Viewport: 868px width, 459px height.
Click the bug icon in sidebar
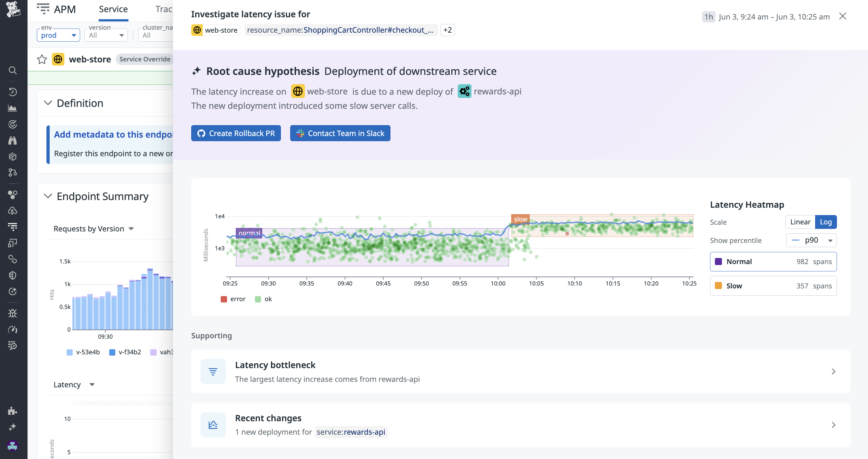pyautogui.click(x=12, y=313)
